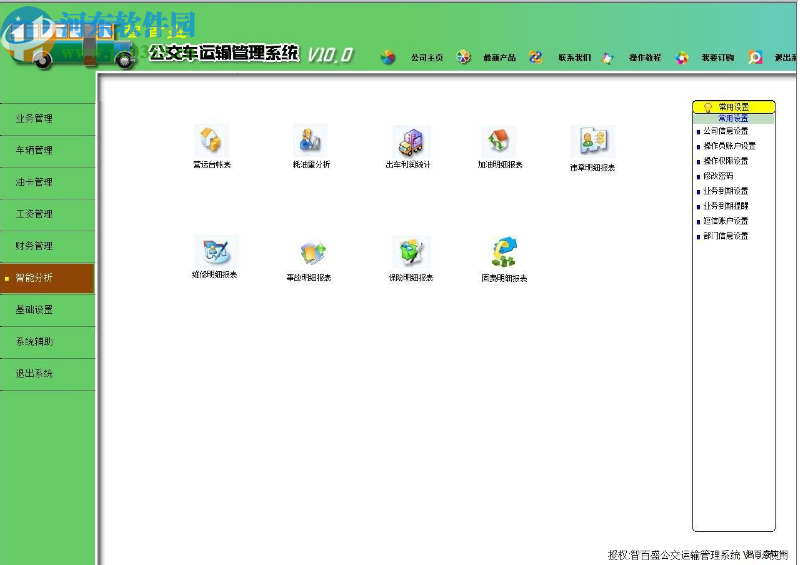Viewport: 800px width, 565px height.
Task: Open the 最新产品 link in top bar
Action: [499, 58]
